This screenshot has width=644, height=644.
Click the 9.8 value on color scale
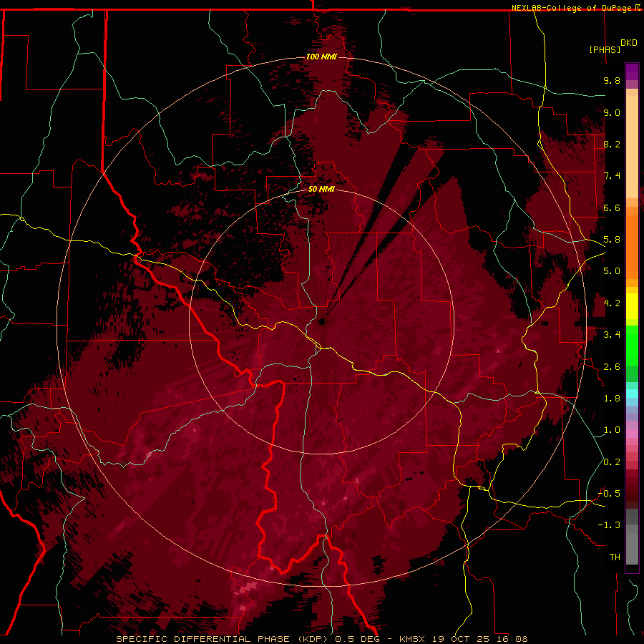click(612, 80)
